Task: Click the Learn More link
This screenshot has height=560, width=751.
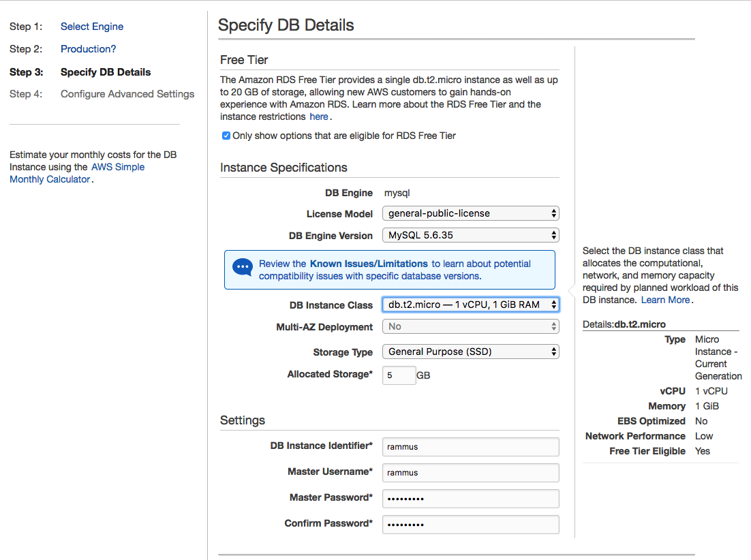Action: (665, 300)
